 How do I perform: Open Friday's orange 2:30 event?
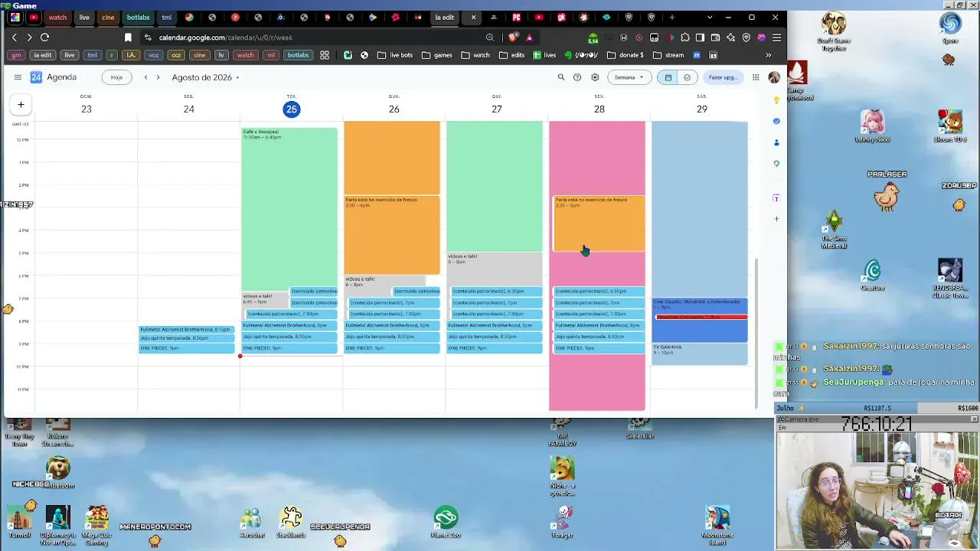[x=599, y=223]
